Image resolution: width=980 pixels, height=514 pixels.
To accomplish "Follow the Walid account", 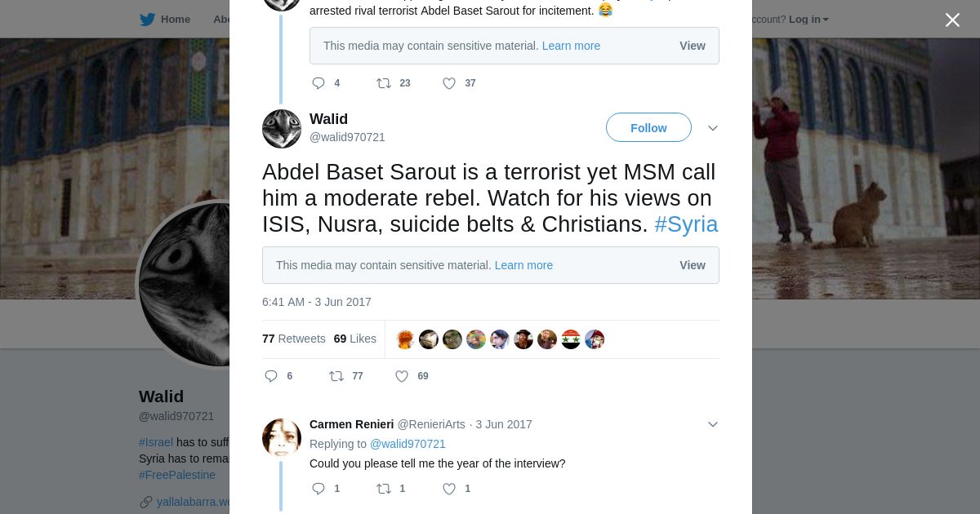I will pos(648,128).
